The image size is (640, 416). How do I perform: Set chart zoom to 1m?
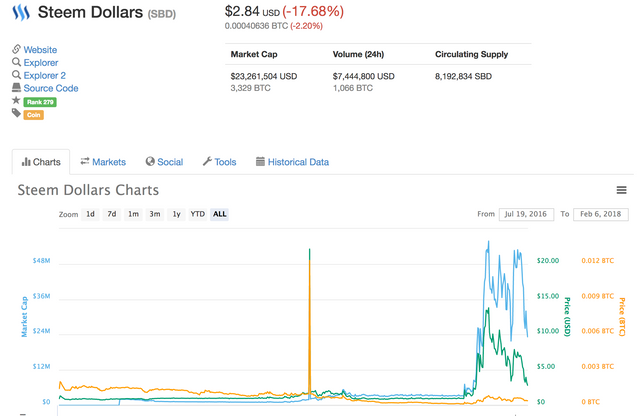133,214
